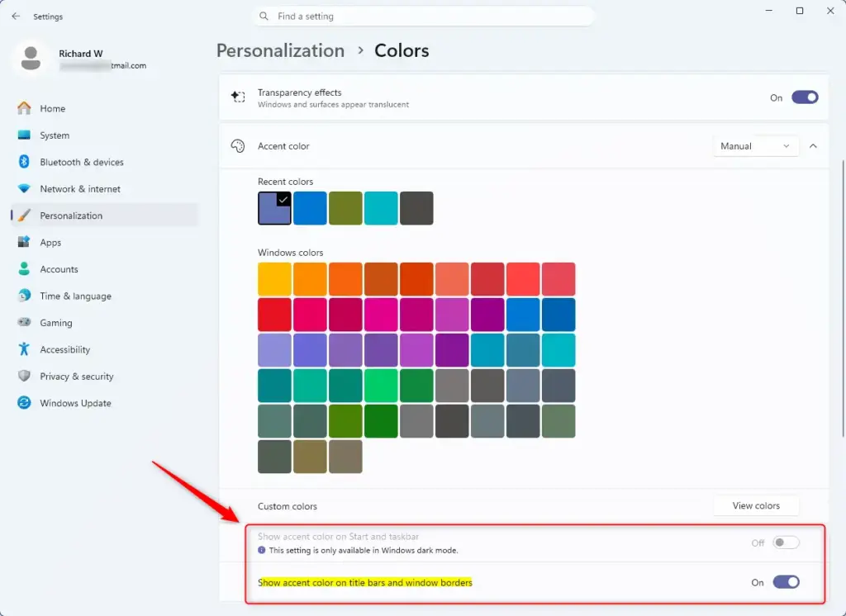
Task: Click the Time & language globe icon
Action: [24, 296]
